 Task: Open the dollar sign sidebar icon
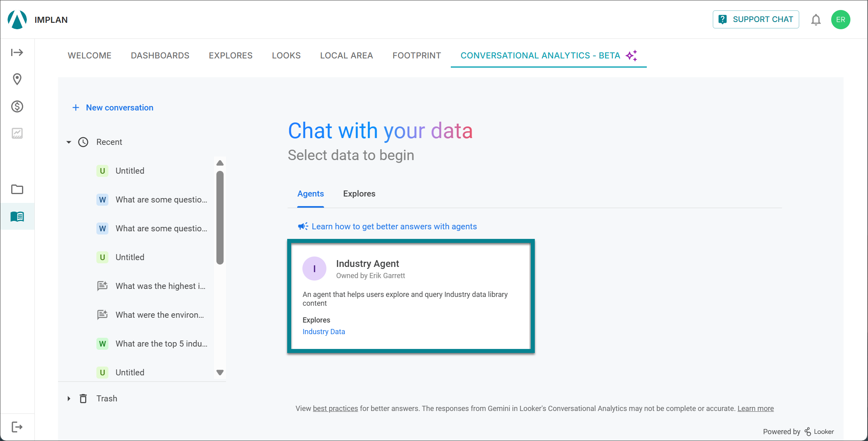(x=17, y=106)
